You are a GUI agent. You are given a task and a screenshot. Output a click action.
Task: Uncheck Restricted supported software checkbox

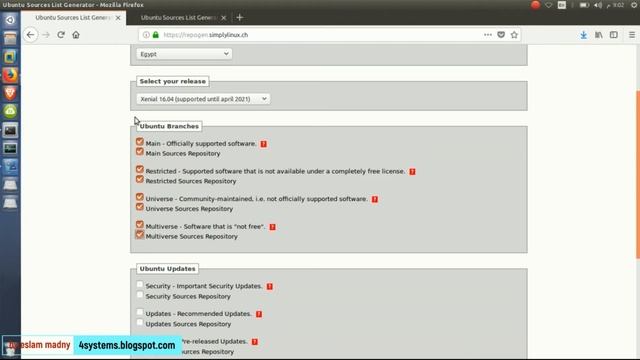tap(140, 169)
